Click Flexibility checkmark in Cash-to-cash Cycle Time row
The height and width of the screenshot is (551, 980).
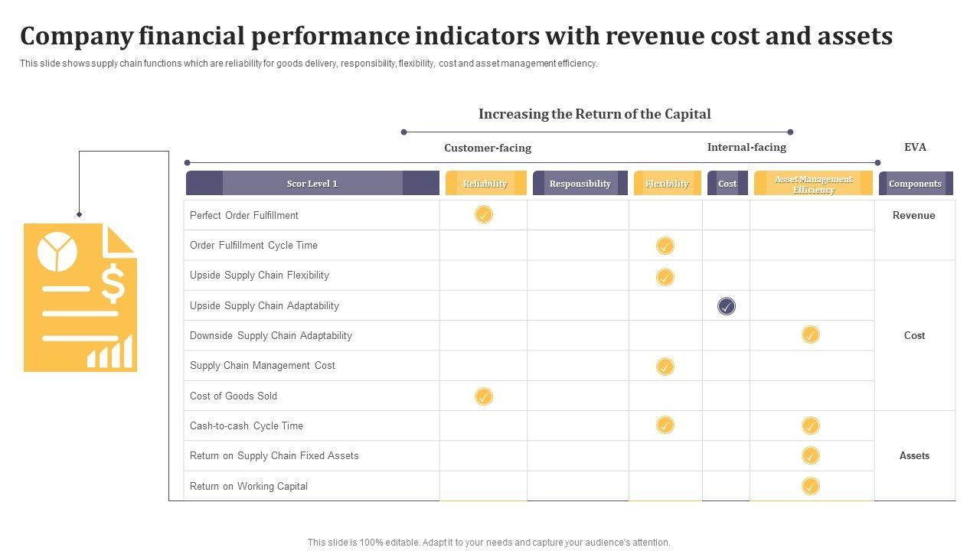coord(665,425)
